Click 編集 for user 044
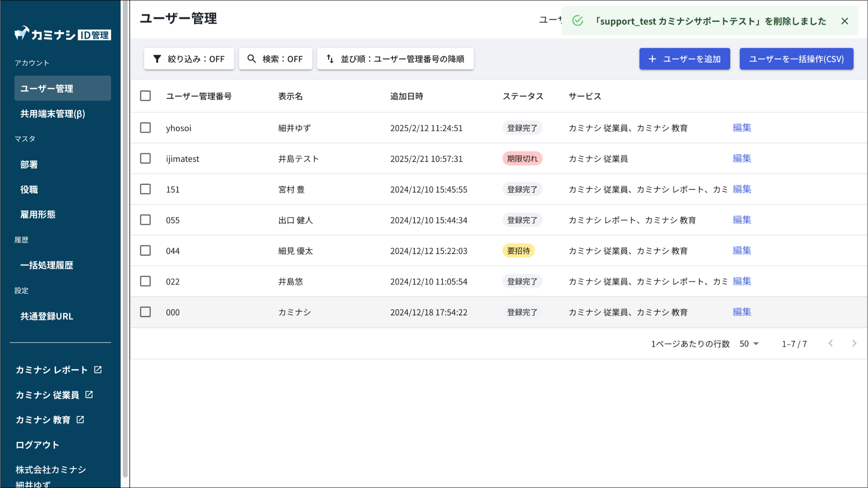The width and height of the screenshot is (868, 488). click(x=742, y=251)
